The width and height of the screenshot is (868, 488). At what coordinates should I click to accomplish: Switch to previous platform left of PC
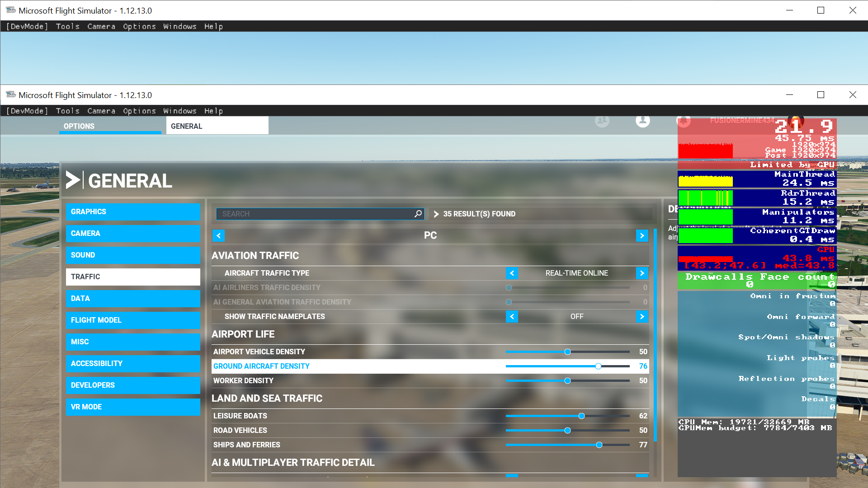tap(218, 235)
